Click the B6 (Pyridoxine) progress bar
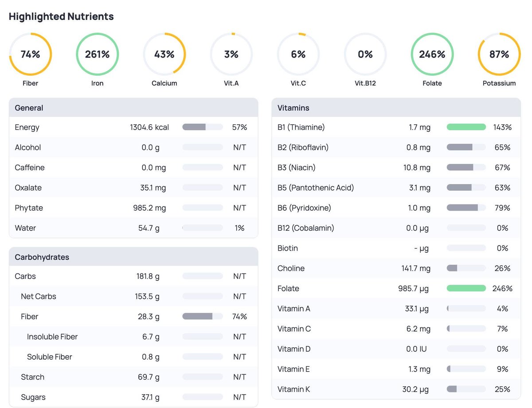 (x=466, y=208)
